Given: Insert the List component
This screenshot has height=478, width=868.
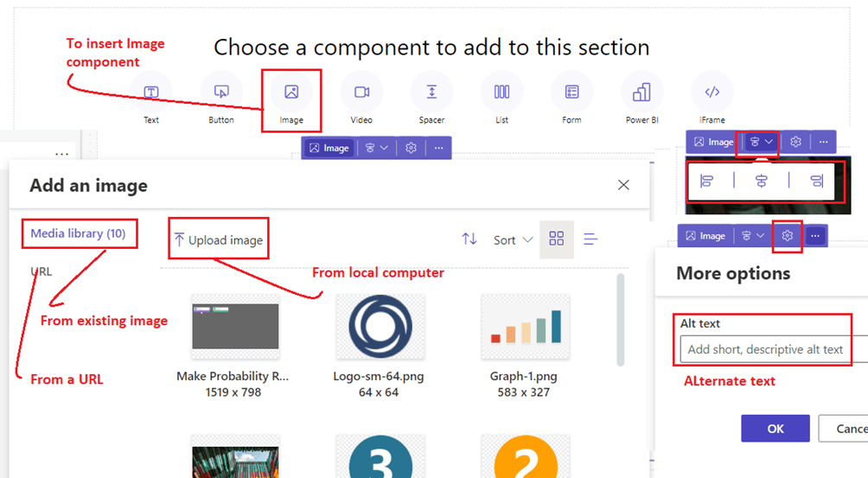Looking at the screenshot, I should pyautogui.click(x=501, y=92).
